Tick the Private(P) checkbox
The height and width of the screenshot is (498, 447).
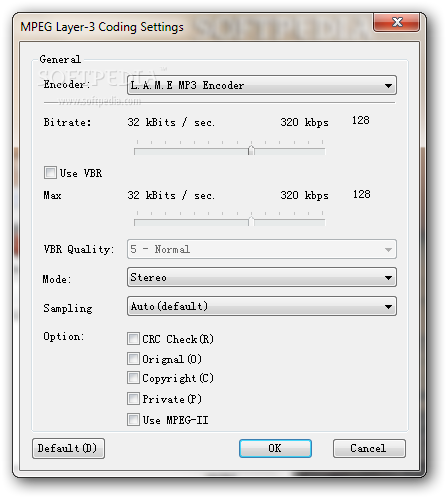click(x=133, y=399)
